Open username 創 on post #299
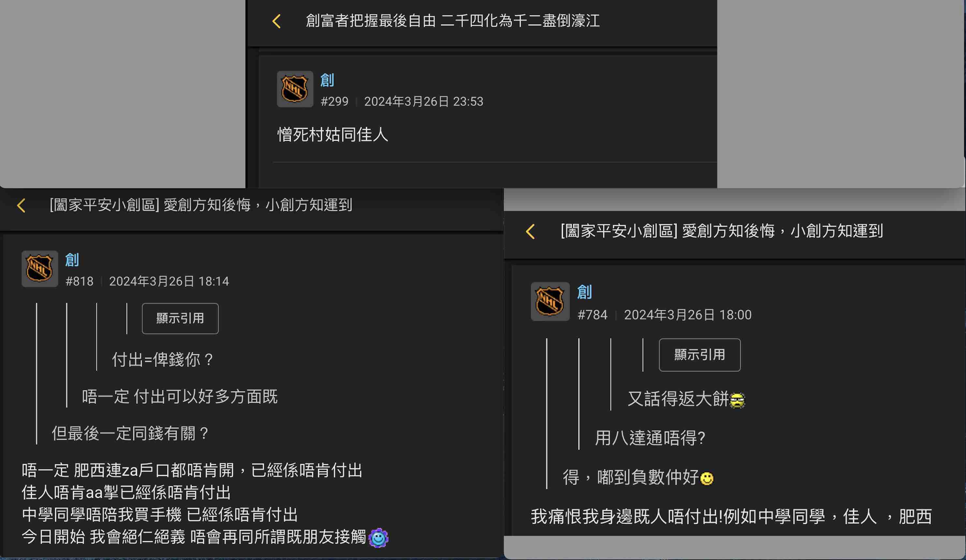The width and height of the screenshot is (966, 560). coord(327,80)
